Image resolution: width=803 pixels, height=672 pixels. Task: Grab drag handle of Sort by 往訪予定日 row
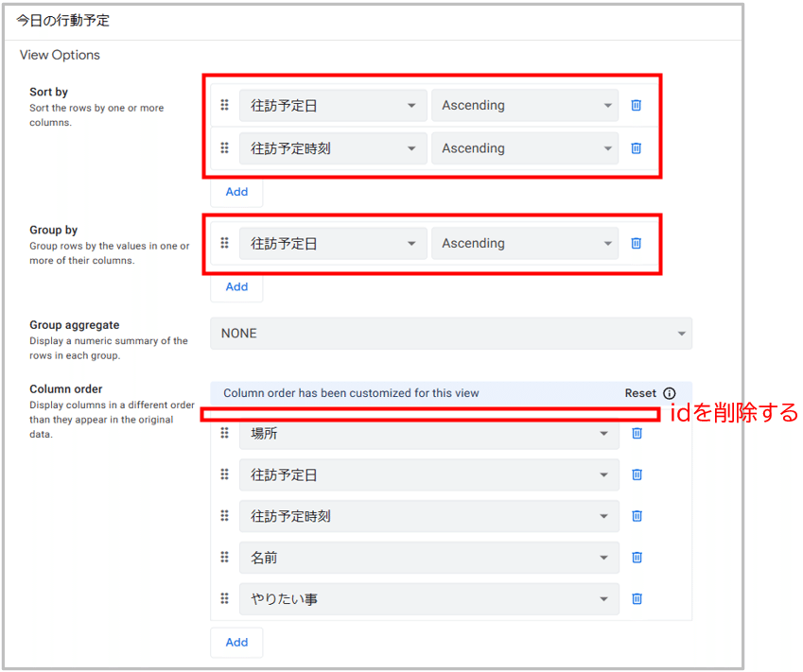[x=224, y=105]
